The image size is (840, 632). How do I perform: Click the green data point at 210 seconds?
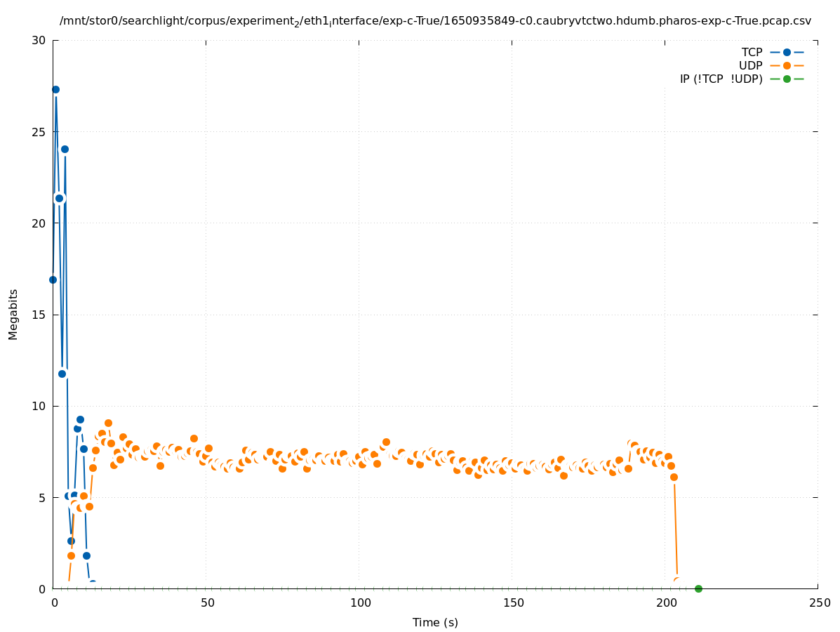tap(698, 588)
